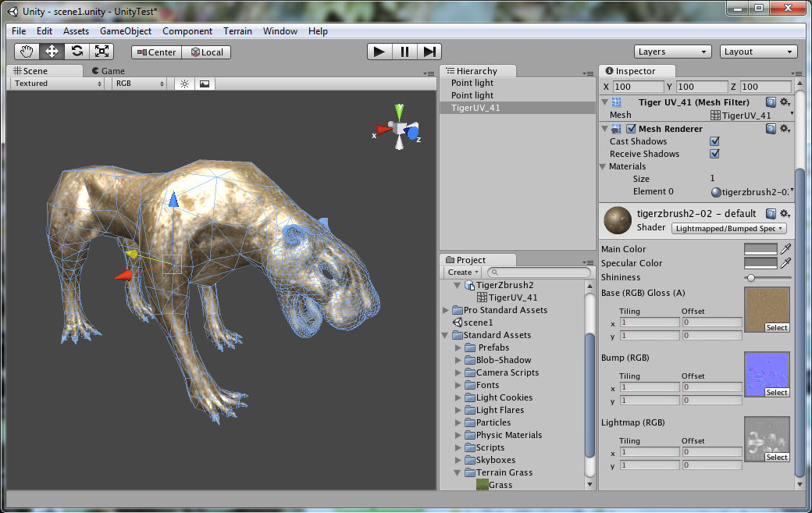Collapse the Mesh Filter component
This screenshot has width=812, height=513.
[x=604, y=102]
